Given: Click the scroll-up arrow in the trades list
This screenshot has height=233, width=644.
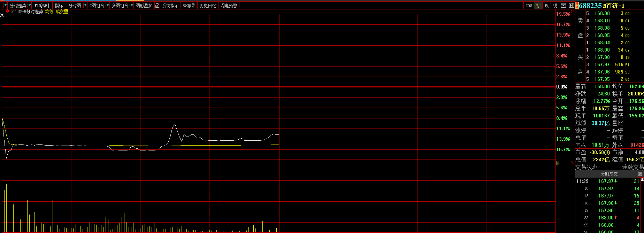Looking at the screenshot, I should tap(642, 180).
